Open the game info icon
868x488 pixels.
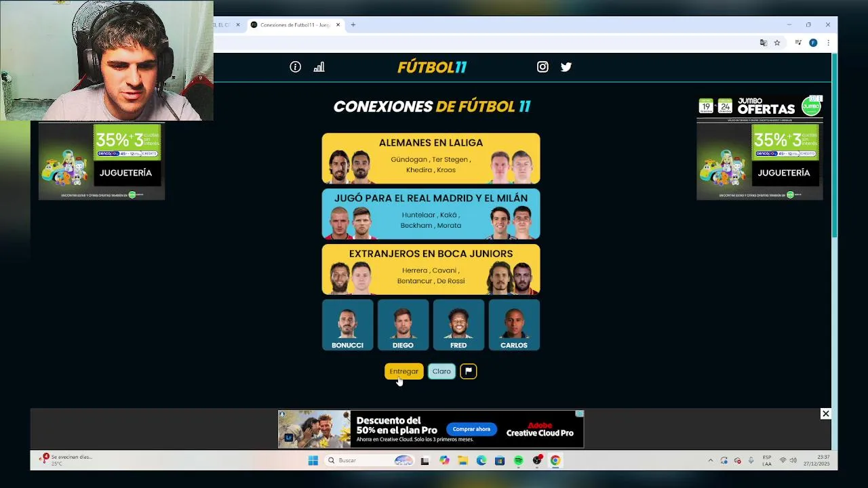(x=295, y=67)
